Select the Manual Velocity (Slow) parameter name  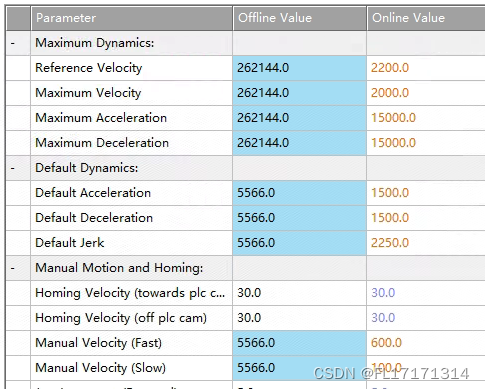[x=100, y=368]
